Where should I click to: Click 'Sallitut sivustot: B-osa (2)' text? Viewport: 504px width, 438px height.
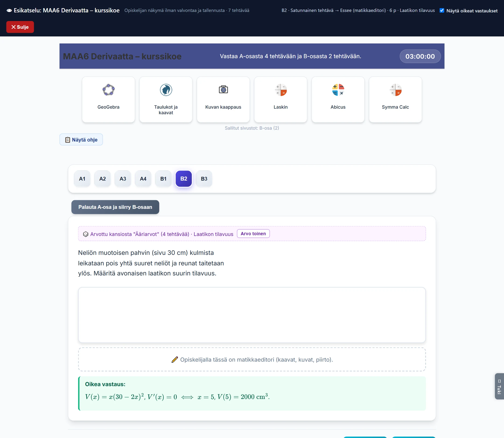coord(252,128)
